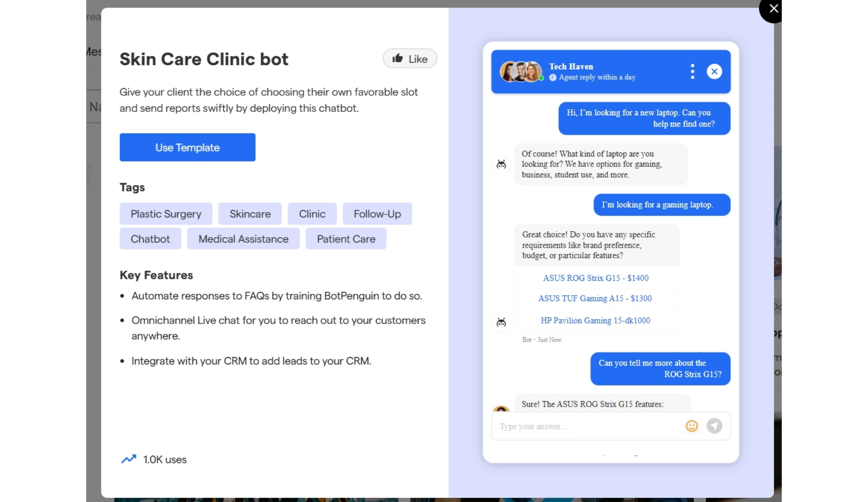Click the Use Template button

click(x=187, y=147)
